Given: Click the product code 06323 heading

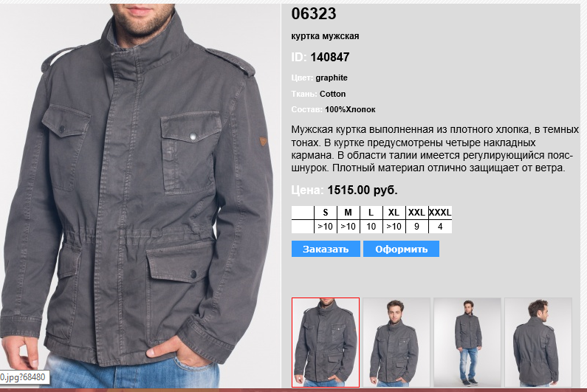Looking at the screenshot, I should [314, 14].
